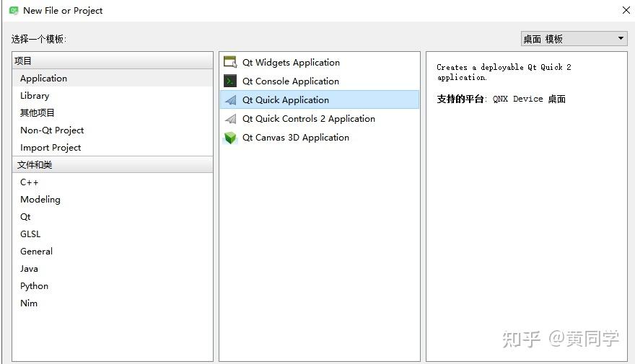This screenshot has height=364, width=635.
Task: Select the Import Project category
Action: (x=112, y=148)
